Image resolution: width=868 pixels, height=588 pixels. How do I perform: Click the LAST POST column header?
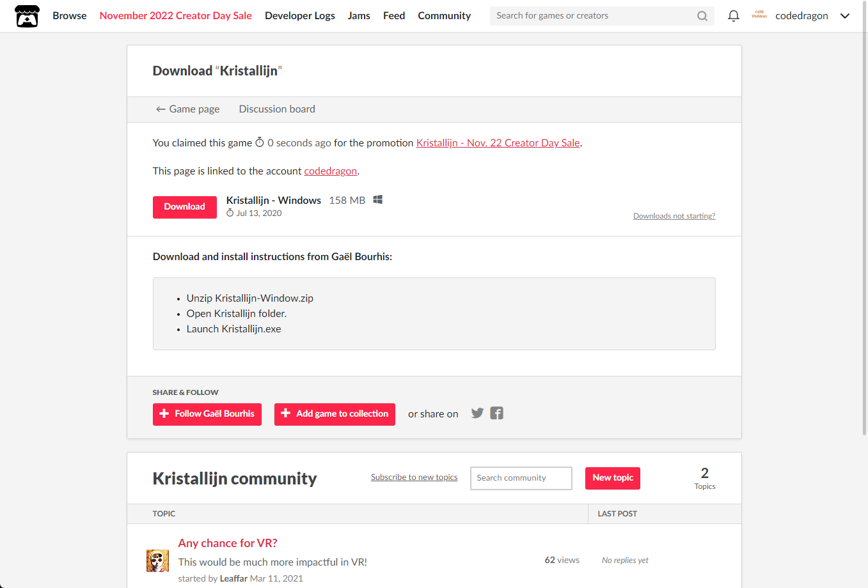(617, 514)
